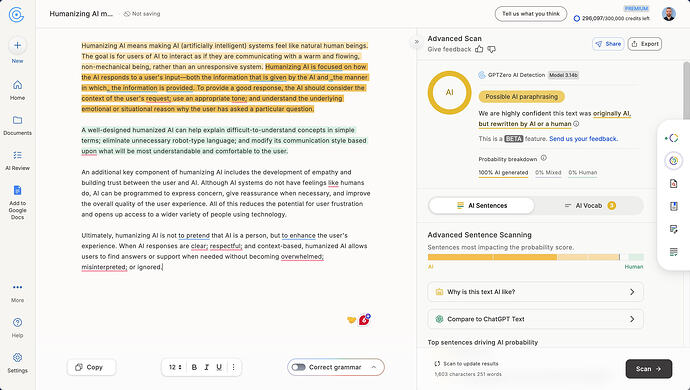Open AI Review from the sidebar
Screen dimensions: 690x390
click(x=17, y=160)
